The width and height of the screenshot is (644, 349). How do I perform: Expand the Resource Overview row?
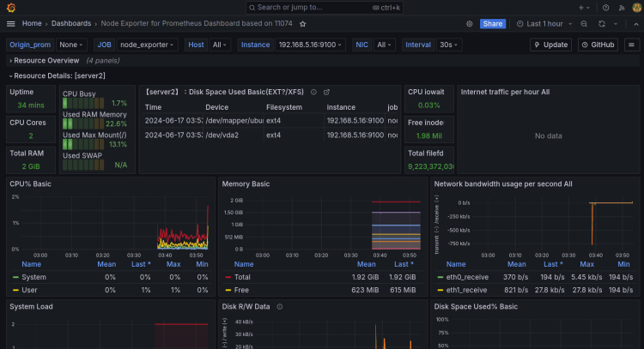[47, 61]
